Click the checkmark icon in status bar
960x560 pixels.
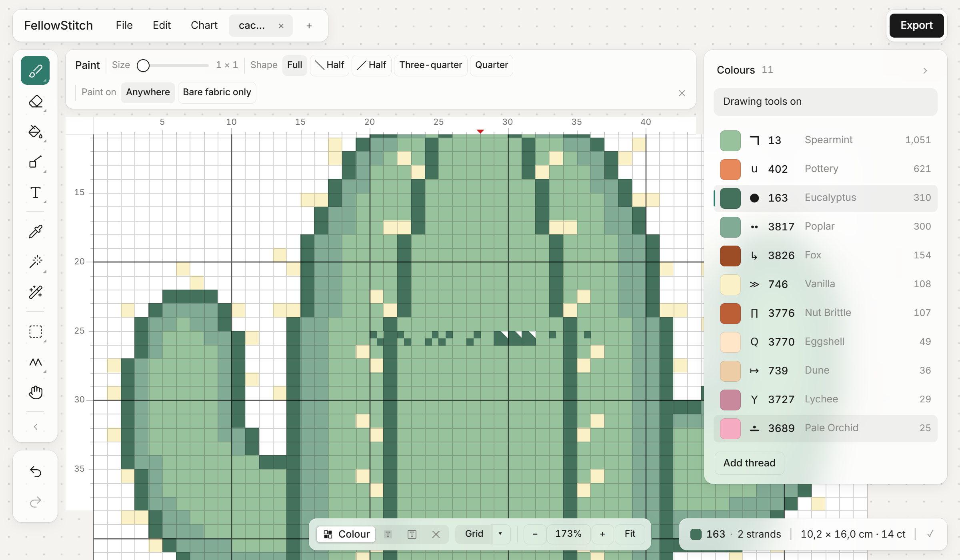(x=930, y=534)
